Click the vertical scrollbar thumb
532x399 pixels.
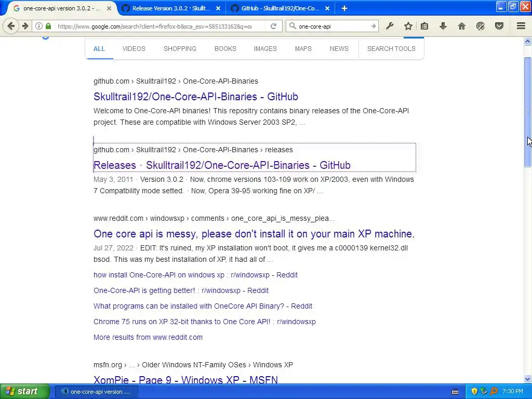527,112
